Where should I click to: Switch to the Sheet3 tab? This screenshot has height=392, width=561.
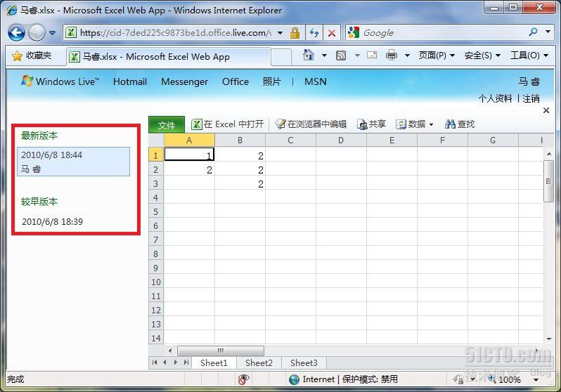pyautogui.click(x=304, y=362)
